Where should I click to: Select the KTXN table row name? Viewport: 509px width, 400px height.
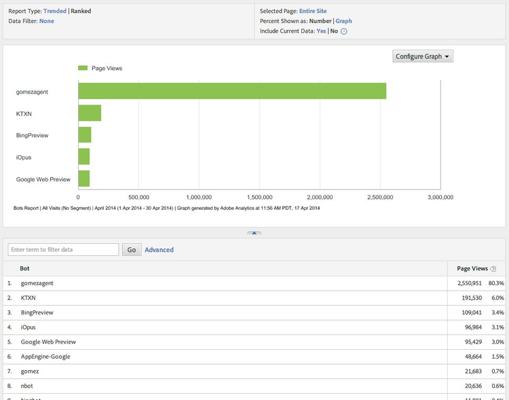(x=28, y=298)
